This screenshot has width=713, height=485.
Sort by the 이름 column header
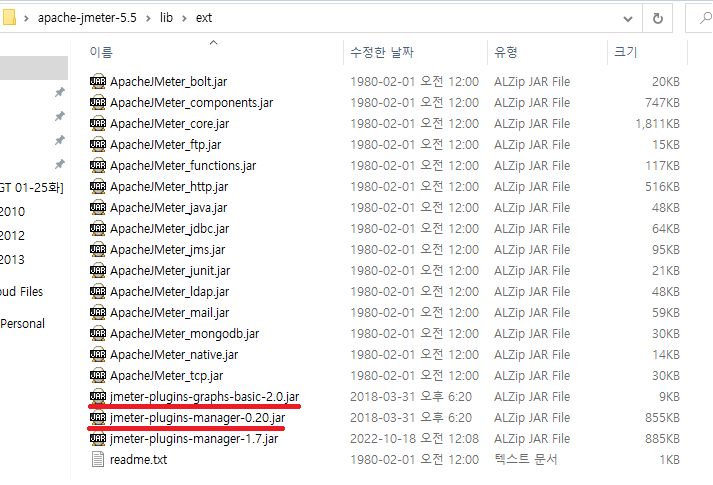101,52
